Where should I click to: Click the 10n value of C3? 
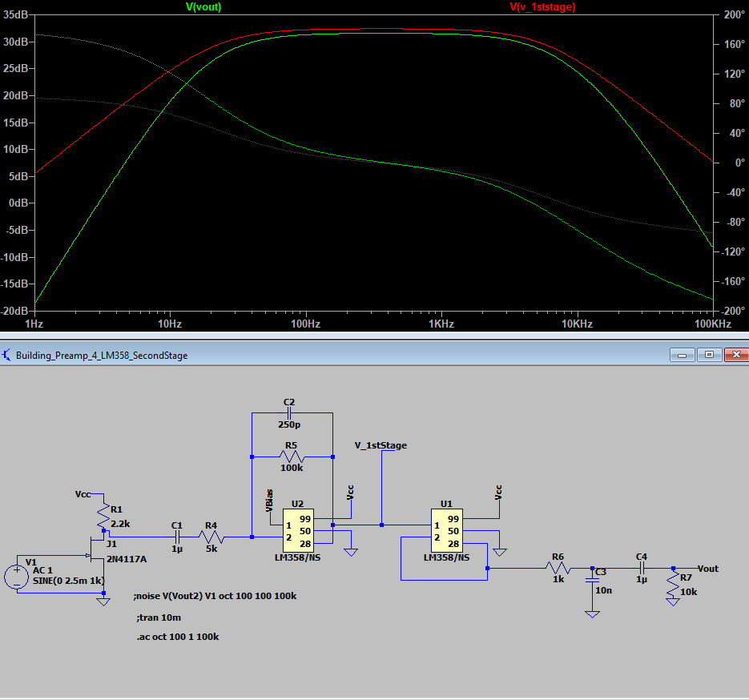tap(603, 590)
